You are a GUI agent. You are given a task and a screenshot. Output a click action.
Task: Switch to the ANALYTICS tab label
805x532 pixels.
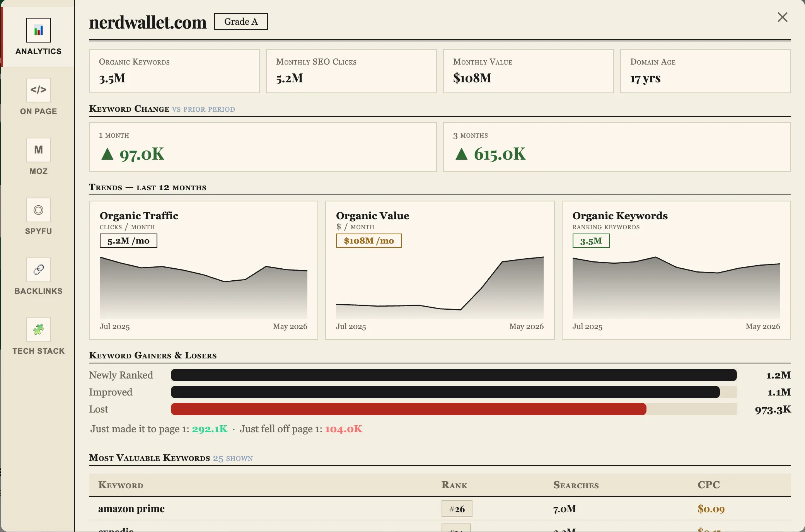pos(39,51)
